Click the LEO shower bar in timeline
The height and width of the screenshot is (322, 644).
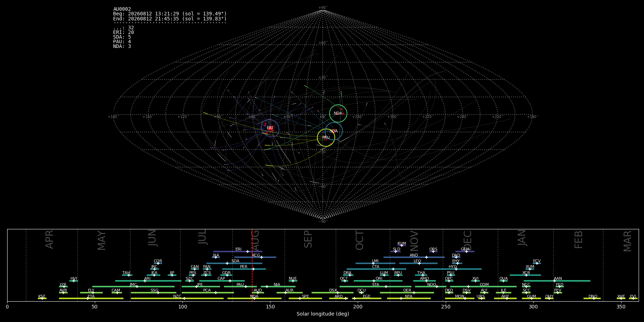pyautogui.click(x=418, y=263)
